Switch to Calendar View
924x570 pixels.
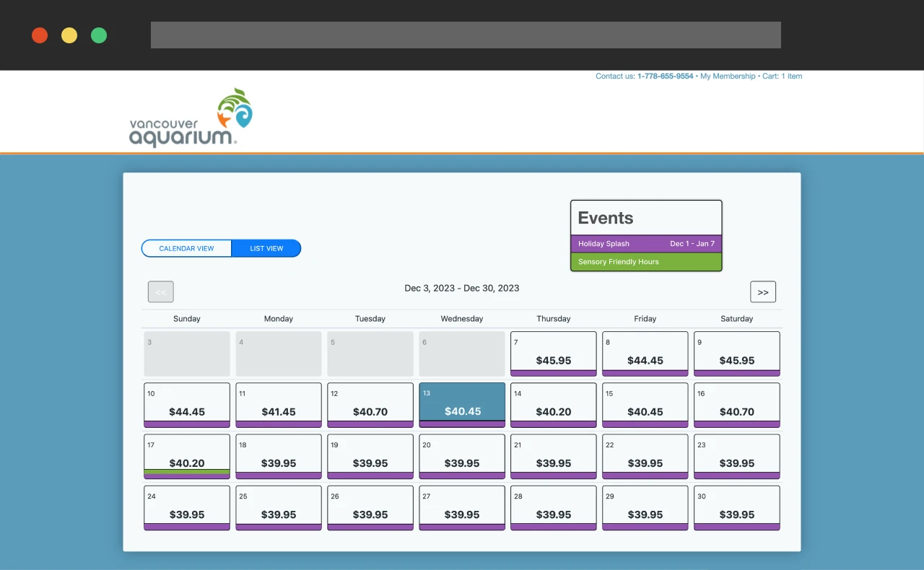186,248
